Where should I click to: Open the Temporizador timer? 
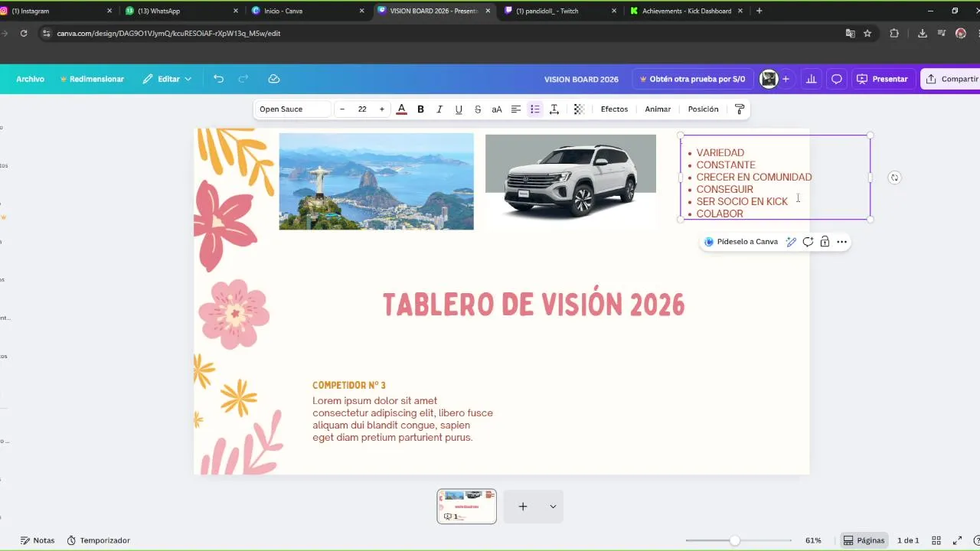click(x=98, y=540)
